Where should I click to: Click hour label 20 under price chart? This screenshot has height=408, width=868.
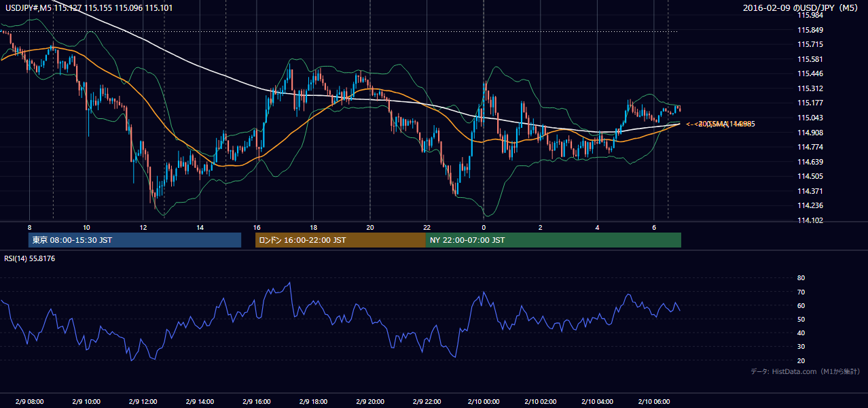point(369,227)
